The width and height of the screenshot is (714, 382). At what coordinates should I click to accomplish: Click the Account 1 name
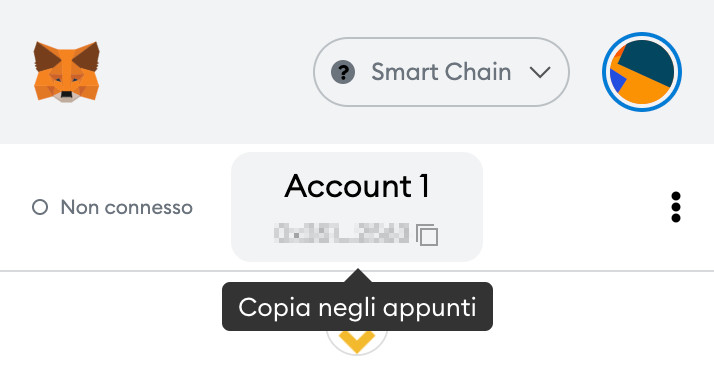pyautogui.click(x=357, y=186)
